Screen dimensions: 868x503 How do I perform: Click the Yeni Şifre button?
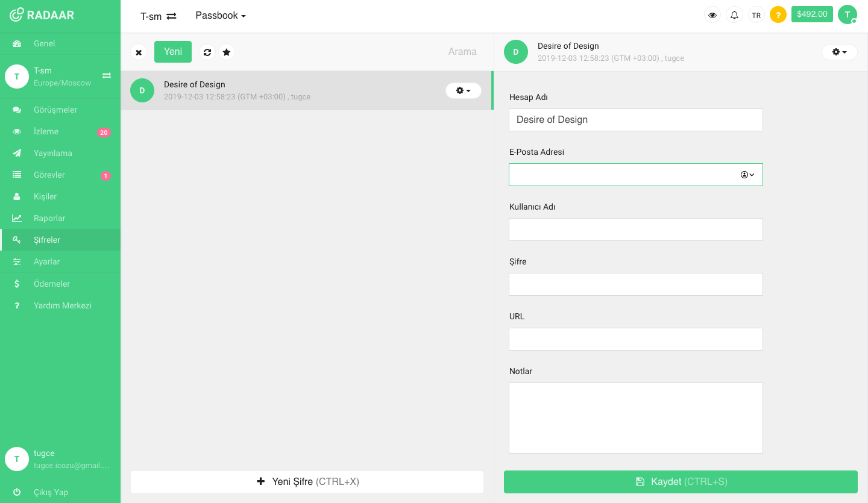(x=307, y=482)
